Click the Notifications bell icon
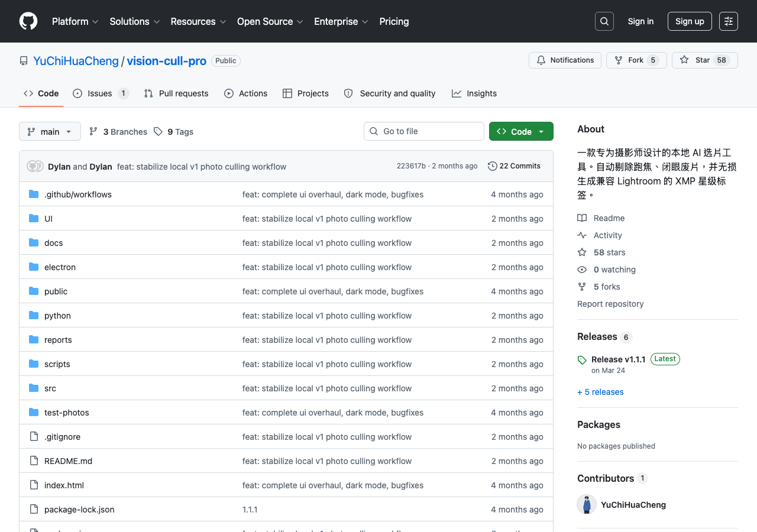The height and width of the screenshot is (532, 757). (541, 60)
